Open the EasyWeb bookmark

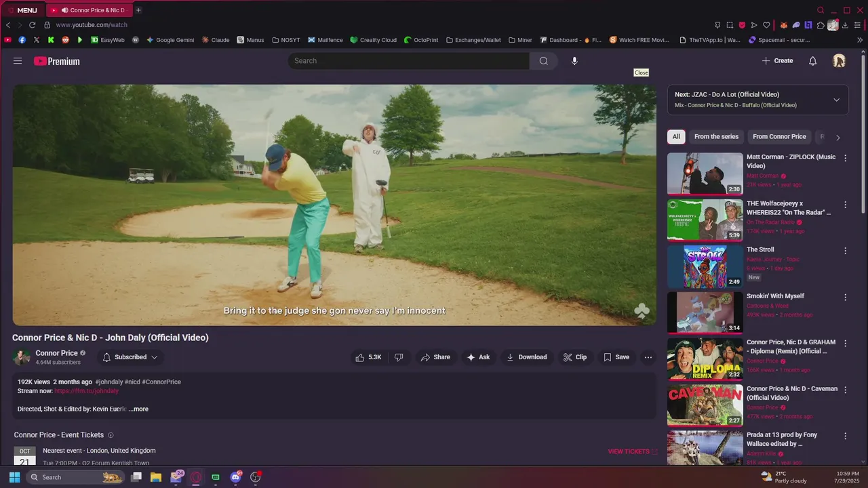[108, 40]
